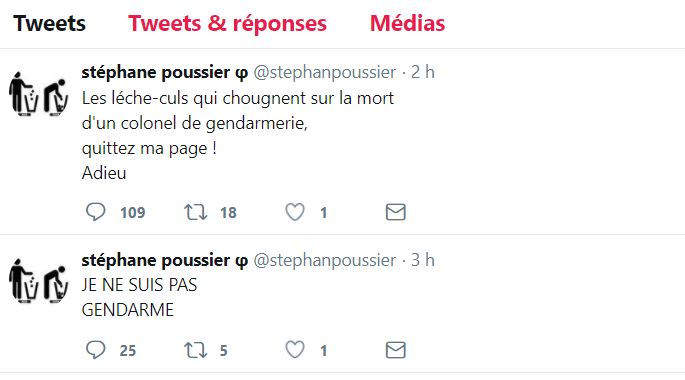685x380 pixels.
Task: Like the tweet ending with 'Adieu'
Action: (x=295, y=212)
